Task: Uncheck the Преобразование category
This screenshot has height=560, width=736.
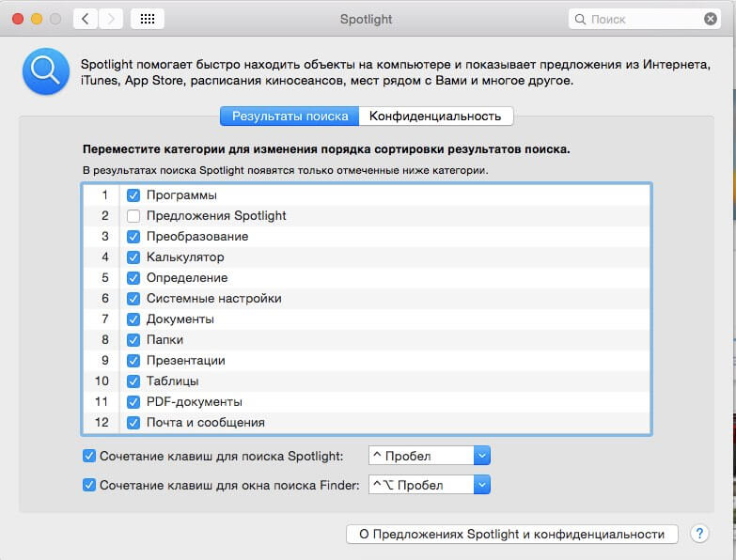Action: click(x=133, y=237)
